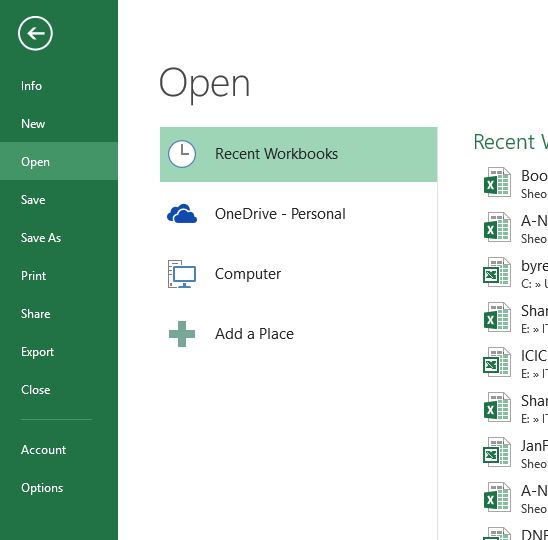548x540 pixels.
Task: Click the Excel icon beside JanF file
Action: [x=497, y=452]
